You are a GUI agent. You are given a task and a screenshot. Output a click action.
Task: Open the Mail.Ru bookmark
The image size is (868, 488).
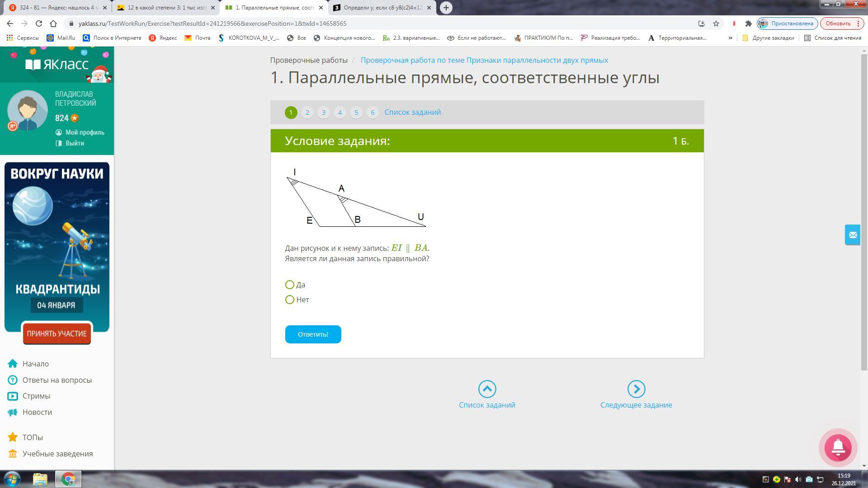[x=61, y=38]
